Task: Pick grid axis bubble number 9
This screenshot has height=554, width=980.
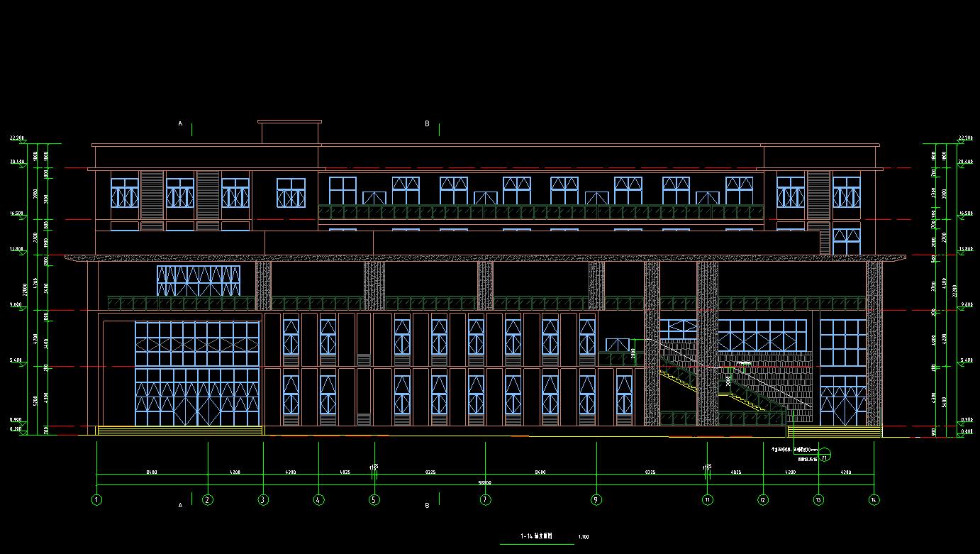Action: pos(596,499)
